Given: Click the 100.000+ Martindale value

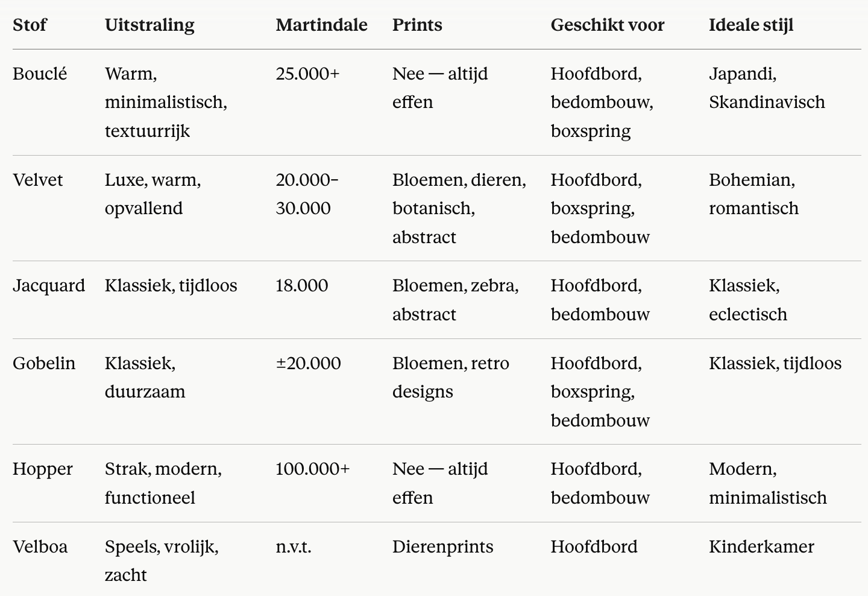Looking at the screenshot, I should (x=312, y=469).
